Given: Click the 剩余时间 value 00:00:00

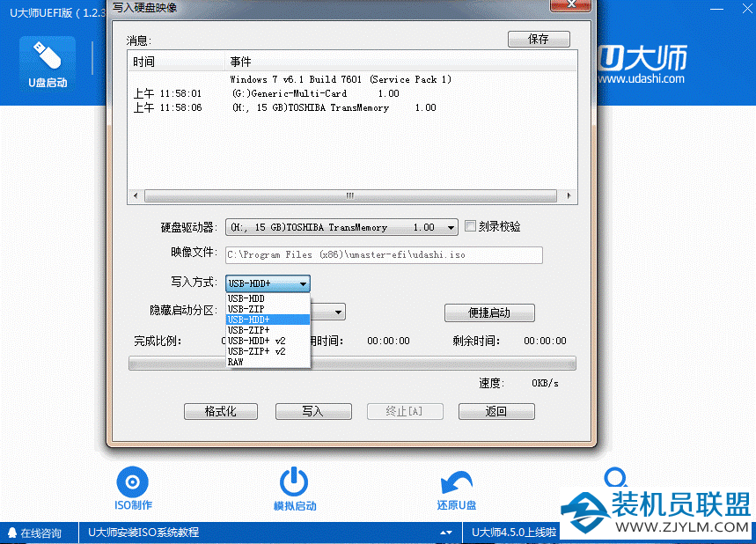Looking at the screenshot, I should (546, 341).
